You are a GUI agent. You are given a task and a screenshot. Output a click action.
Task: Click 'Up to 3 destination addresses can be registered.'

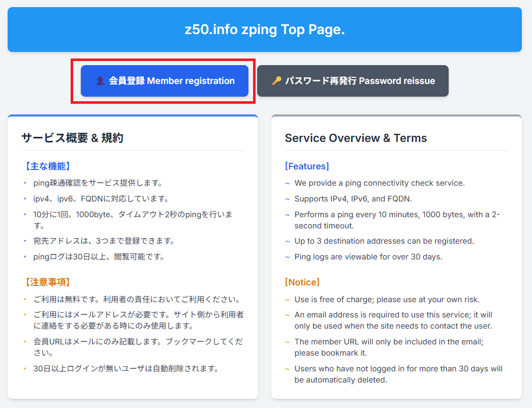[385, 241]
